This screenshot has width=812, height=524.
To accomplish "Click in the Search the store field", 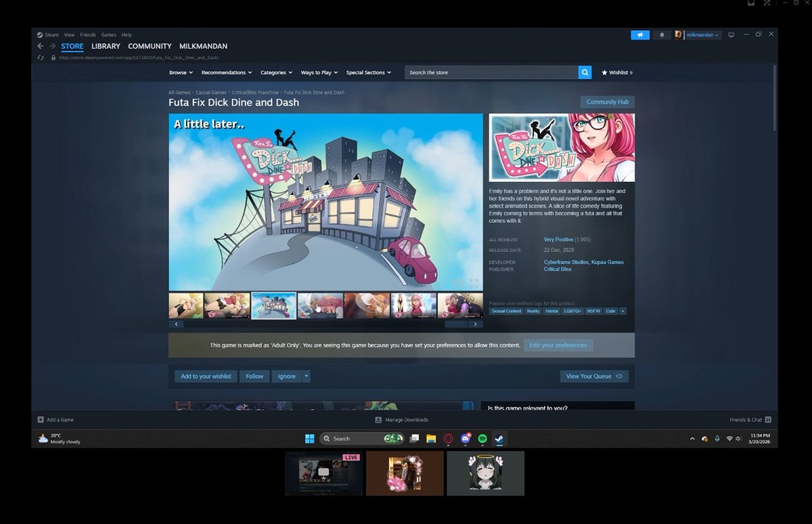I will pos(492,72).
